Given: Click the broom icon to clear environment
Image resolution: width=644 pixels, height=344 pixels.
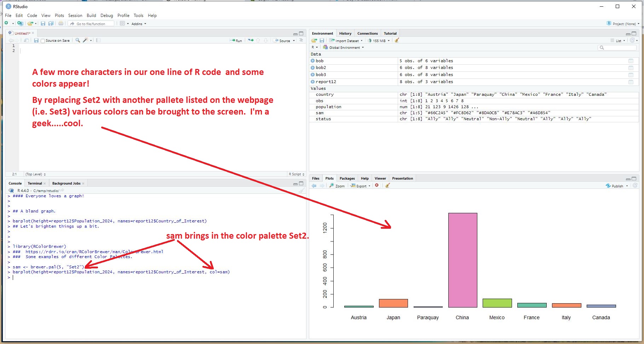Looking at the screenshot, I should (x=397, y=41).
